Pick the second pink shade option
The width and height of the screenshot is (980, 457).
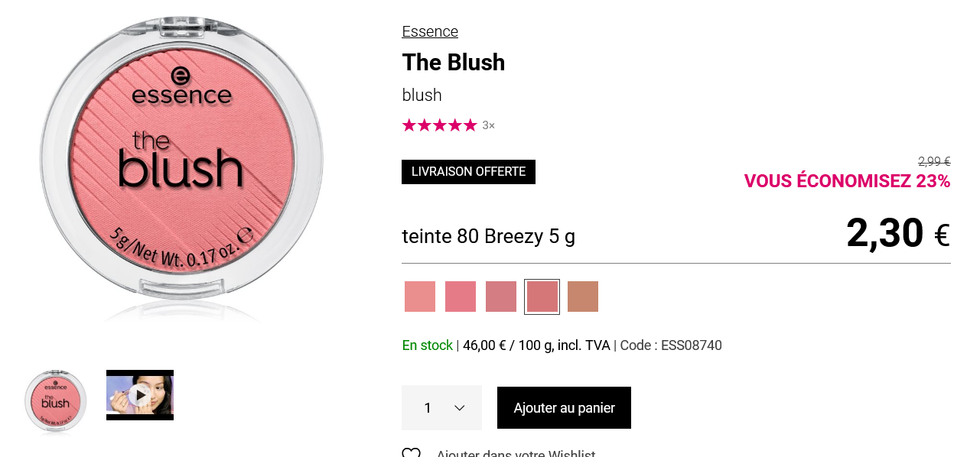tap(460, 296)
